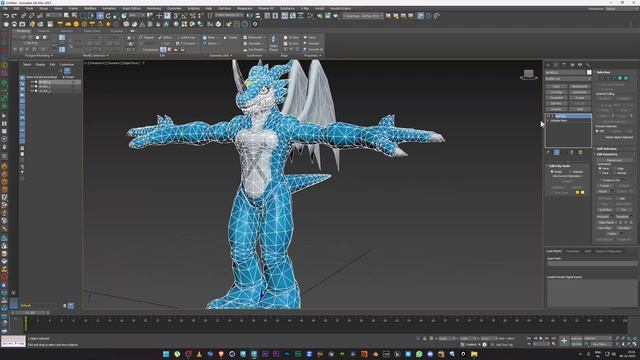Open the Motion command panel tab
Image resolution: width=640 pixels, height=360 pixels.
pos(572,65)
